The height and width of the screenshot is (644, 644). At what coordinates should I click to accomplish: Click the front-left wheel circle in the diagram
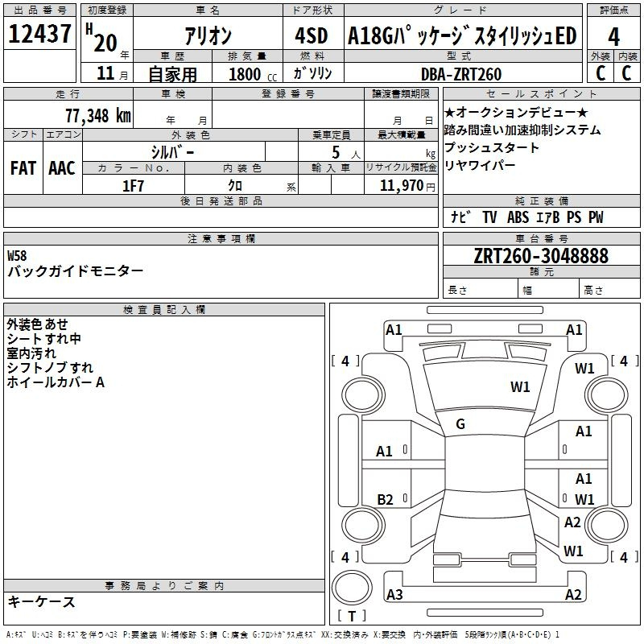362,392
